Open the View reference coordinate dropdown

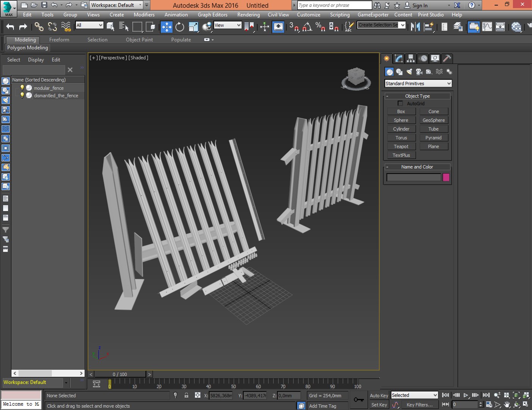(228, 25)
